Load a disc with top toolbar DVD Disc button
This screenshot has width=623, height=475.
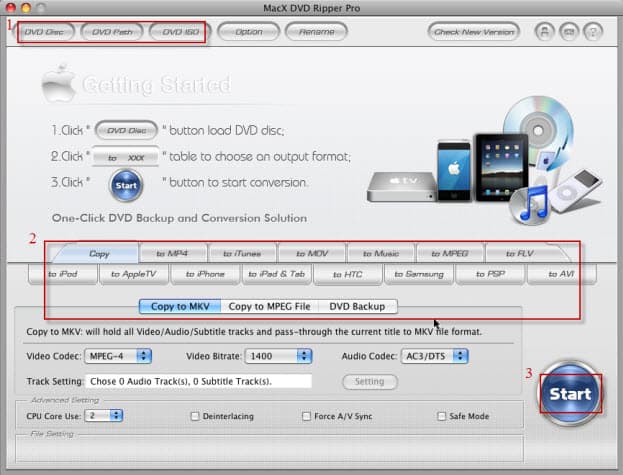pos(44,32)
